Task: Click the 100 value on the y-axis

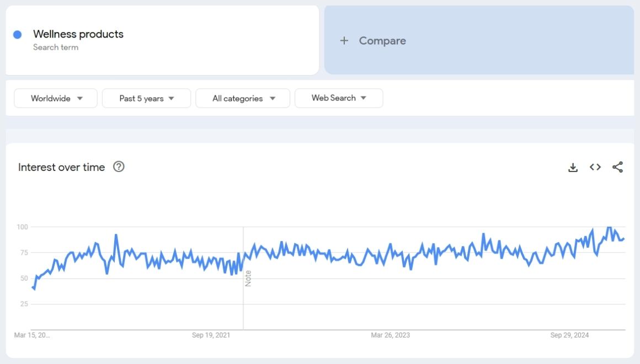Action: pos(22,227)
